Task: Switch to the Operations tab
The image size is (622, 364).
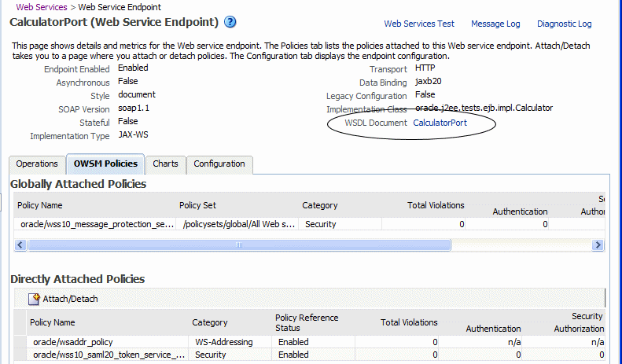Action: (37, 164)
